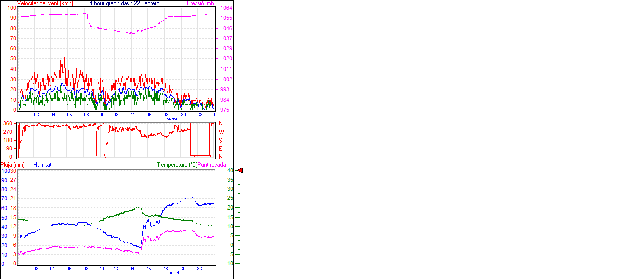Click the 100 value on wind speed axis
The height and width of the screenshot is (279, 644).
click(x=12, y=8)
